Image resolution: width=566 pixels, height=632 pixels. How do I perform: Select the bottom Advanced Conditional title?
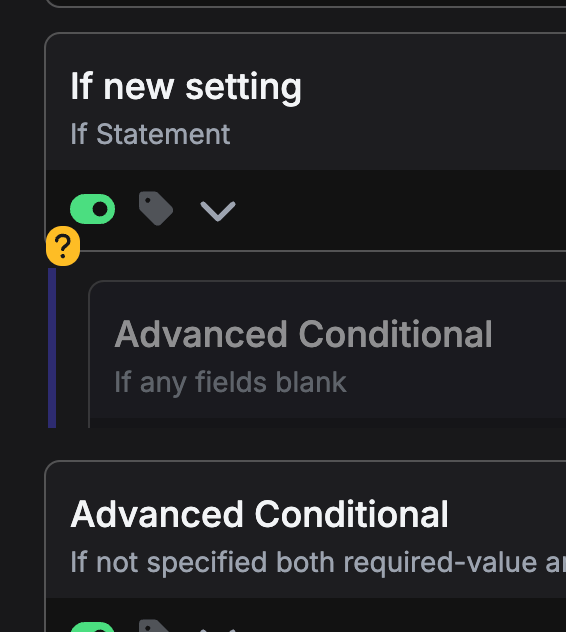tap(260, 514)
